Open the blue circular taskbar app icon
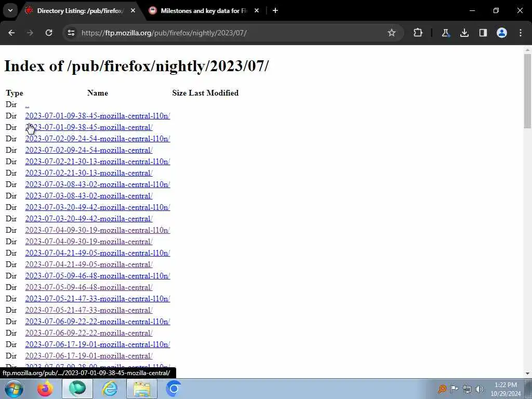The image size is (532, 399). click(x=174, y=389)
